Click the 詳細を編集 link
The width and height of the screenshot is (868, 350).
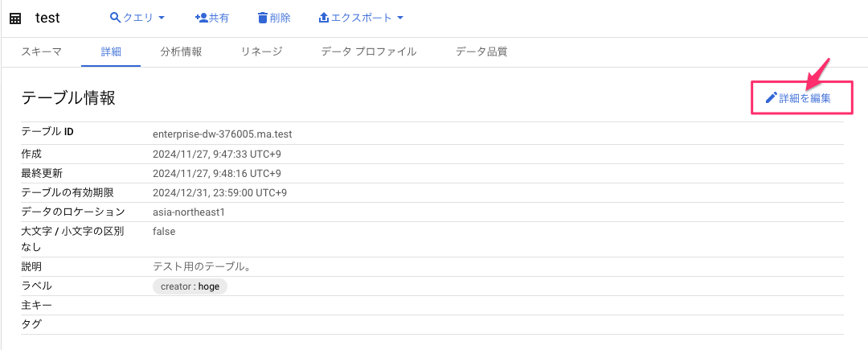(x=804, y=98)
